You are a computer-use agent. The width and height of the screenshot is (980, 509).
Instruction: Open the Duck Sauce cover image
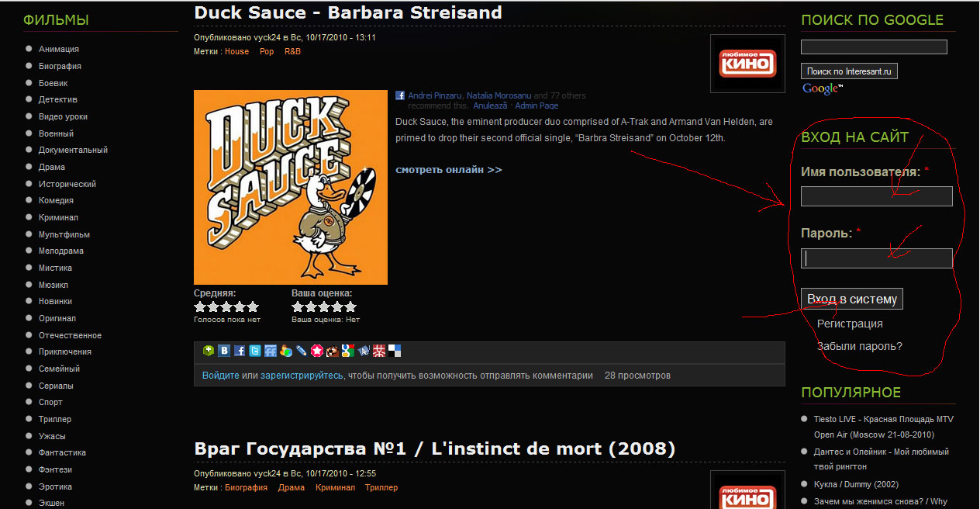291,187
